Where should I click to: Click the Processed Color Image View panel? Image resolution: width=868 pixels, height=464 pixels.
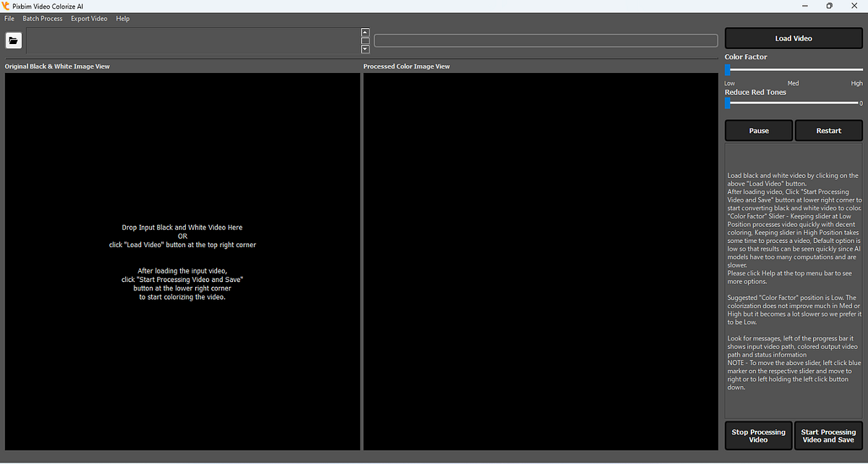click(540, 262)
